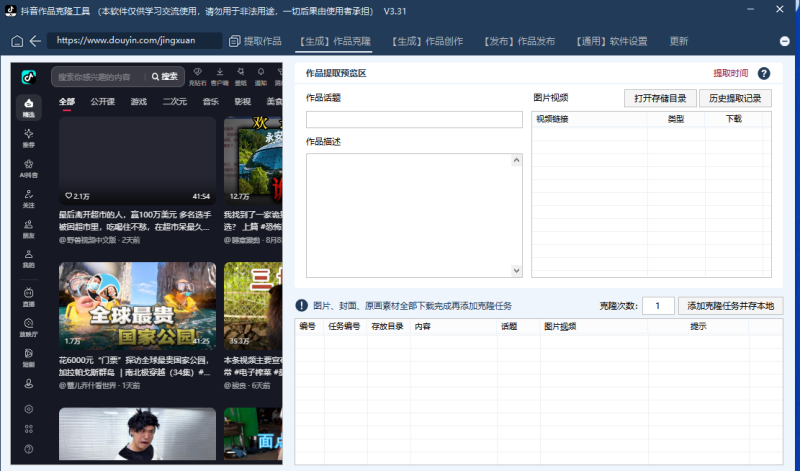
Task: Click the description box scroll down arrow
Action: 516,270
